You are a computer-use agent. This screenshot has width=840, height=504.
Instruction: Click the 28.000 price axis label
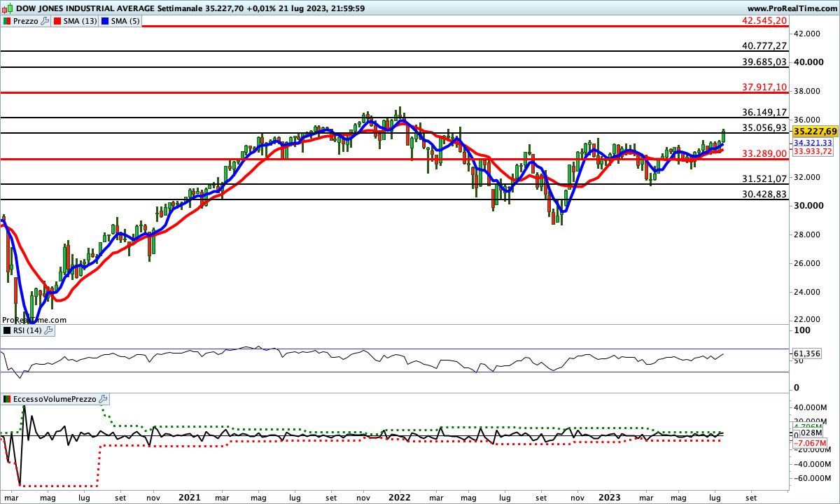point(807,234)
